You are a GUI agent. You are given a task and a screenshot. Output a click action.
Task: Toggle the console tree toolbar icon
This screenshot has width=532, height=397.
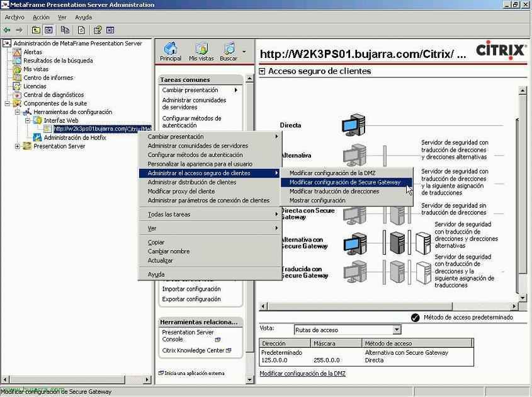48,30
